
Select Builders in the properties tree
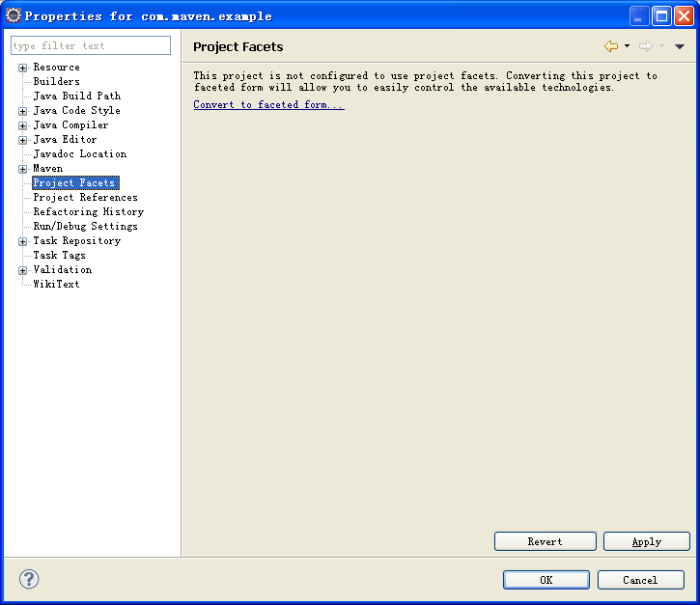point(57,81)
